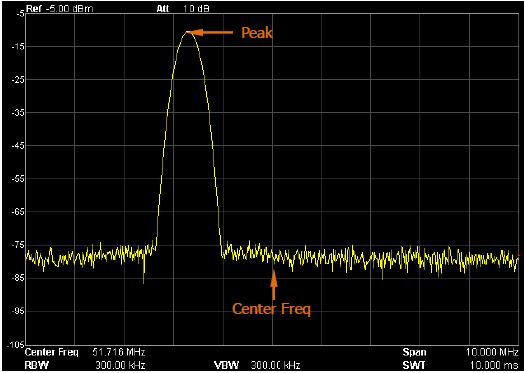
Task: Click the -35 amplitude axis label
Action: coord(19,113)
